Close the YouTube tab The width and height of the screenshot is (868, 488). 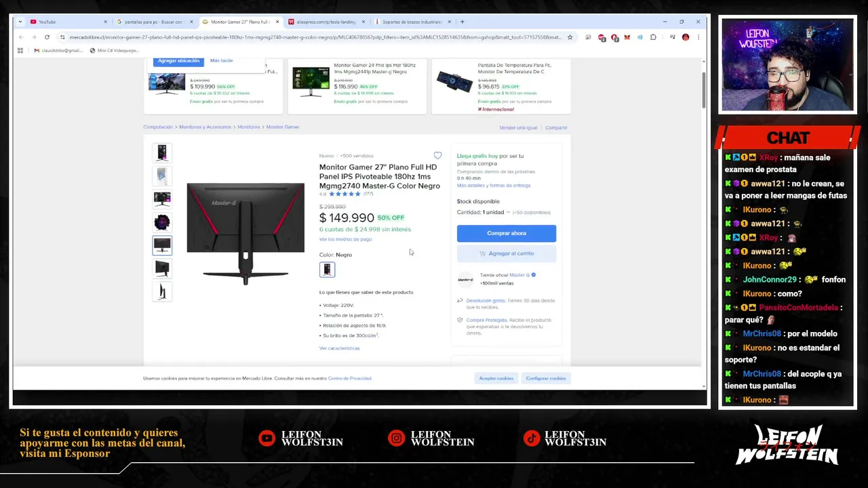point(105,22)
